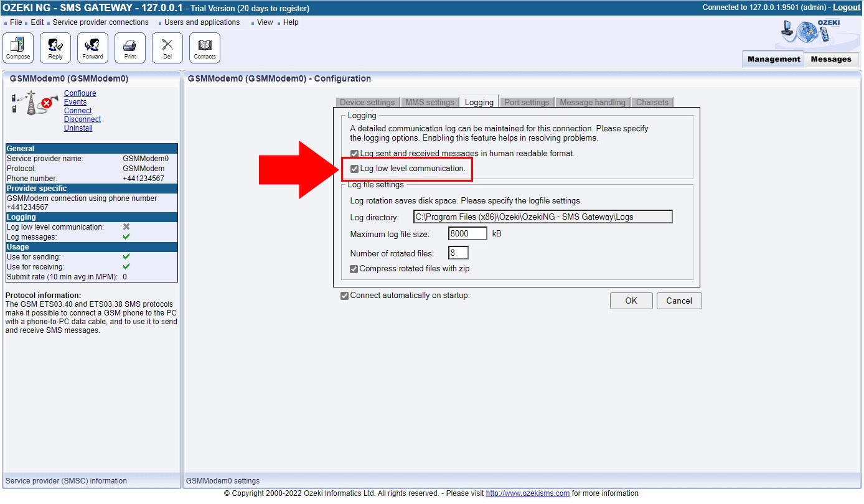The width and height of the screenshot is (864, 504).
Task: Click the Log low level communication X status icon
Action: [x=126, y=227]
